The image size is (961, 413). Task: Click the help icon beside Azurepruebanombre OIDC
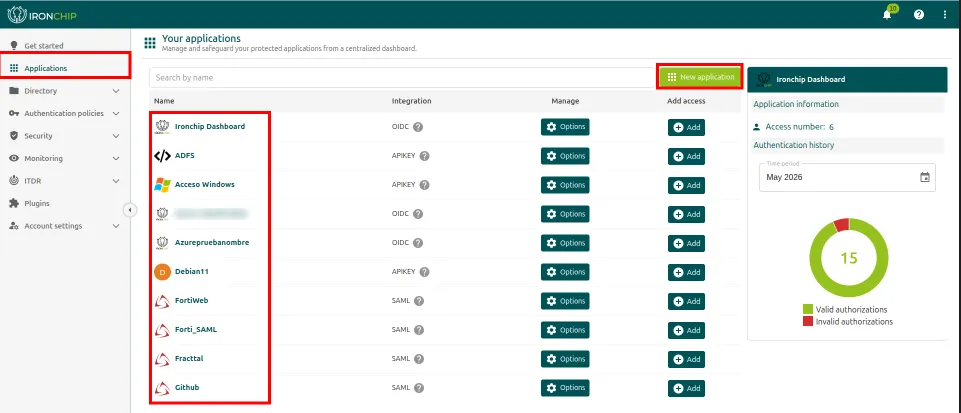(x=418, y=243)
